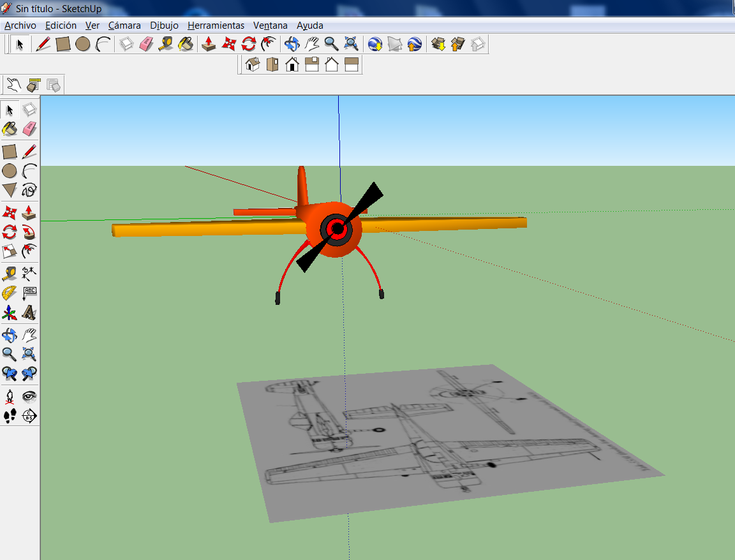Click the Get Models download icon
Image resolution: width=735 pixels, height=560 pixels.
438,44
